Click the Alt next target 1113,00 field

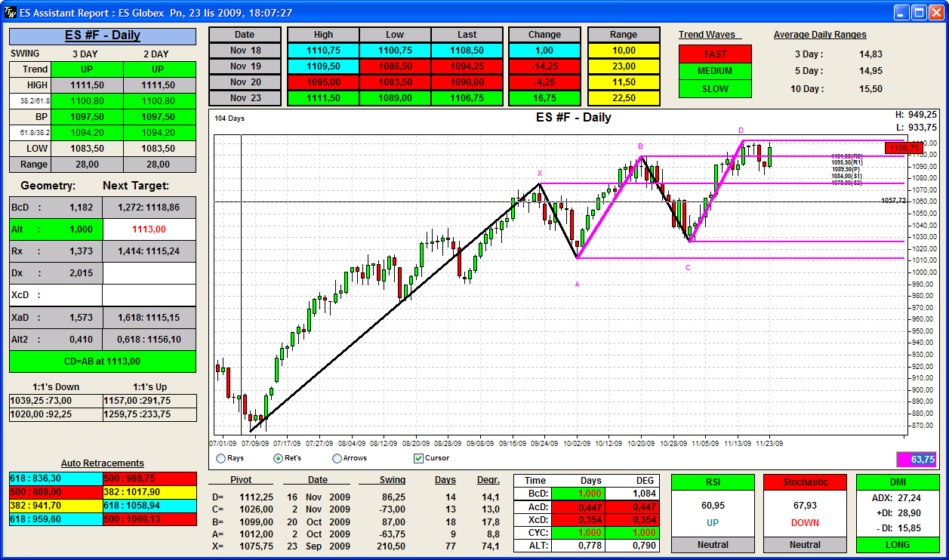coord(149,229)
